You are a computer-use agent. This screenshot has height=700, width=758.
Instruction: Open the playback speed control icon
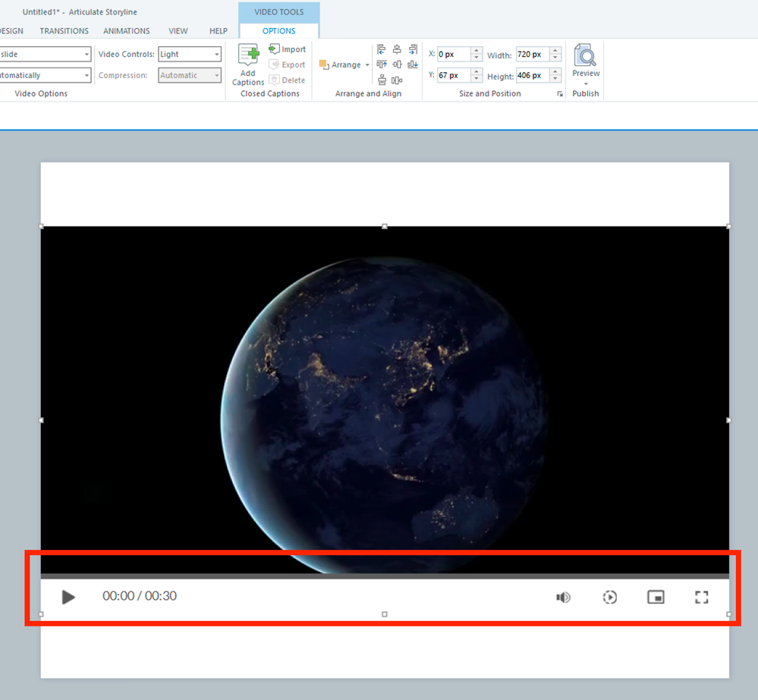610,597
